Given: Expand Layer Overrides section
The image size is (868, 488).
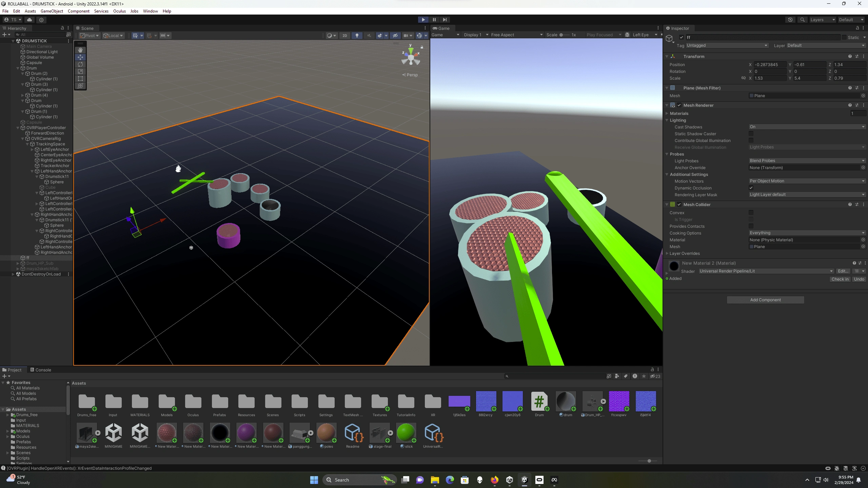Looking at the screenshot, I should [x=667, y=253].
